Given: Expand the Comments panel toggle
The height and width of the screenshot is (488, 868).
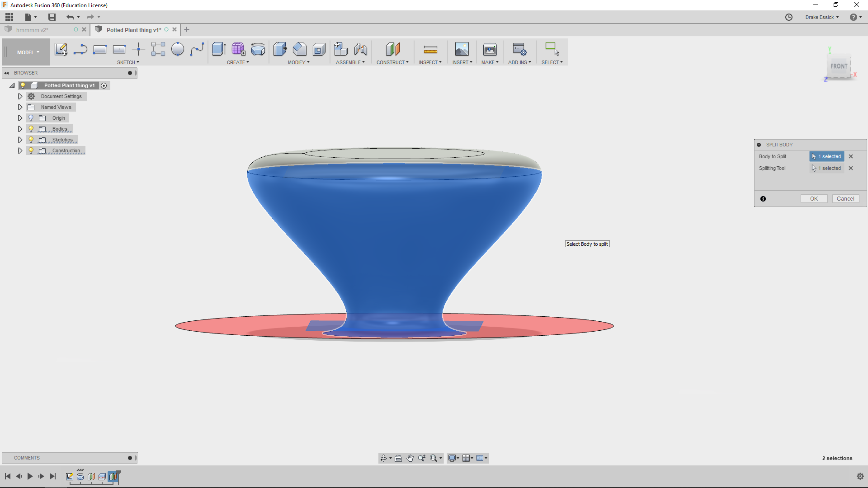Looking at the screenshot, I should tap(130, 458).
